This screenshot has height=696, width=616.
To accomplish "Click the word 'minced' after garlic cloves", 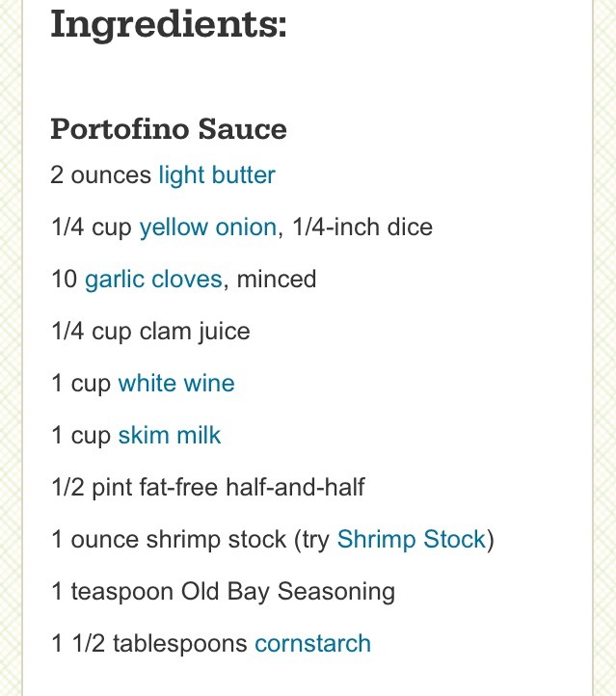I will pos(277,280).
